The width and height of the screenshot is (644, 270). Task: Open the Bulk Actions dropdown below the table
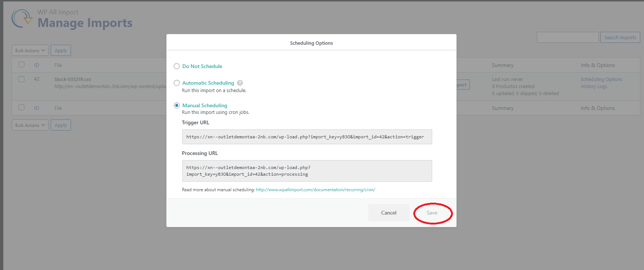point(30,125)
